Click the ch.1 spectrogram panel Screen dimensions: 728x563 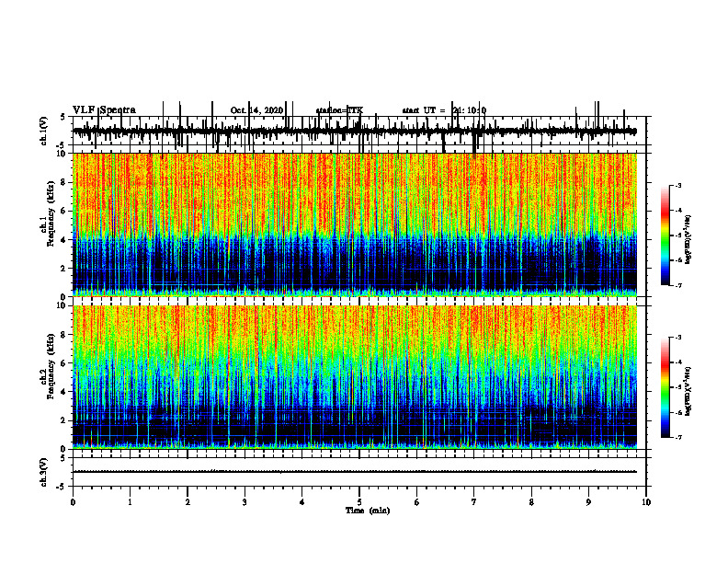click(355, 224)
